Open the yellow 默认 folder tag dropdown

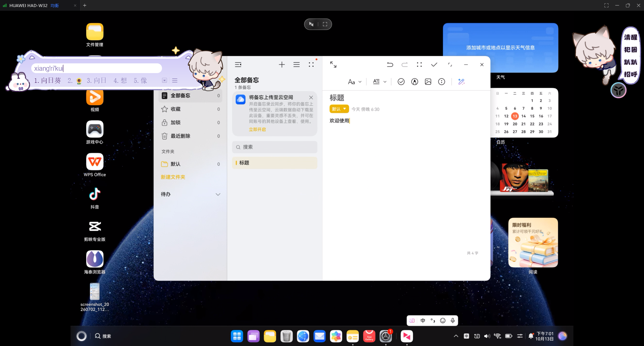(339, 109)
